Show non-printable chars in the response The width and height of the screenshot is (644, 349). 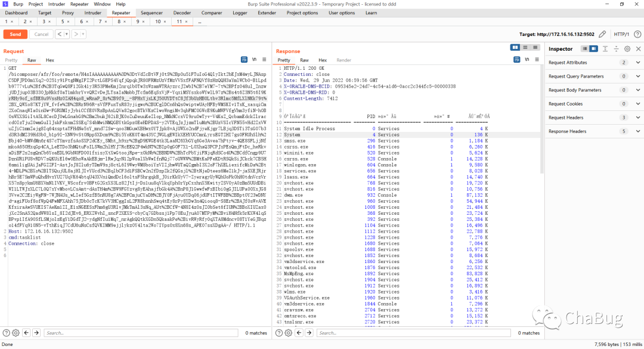[527, 60]
